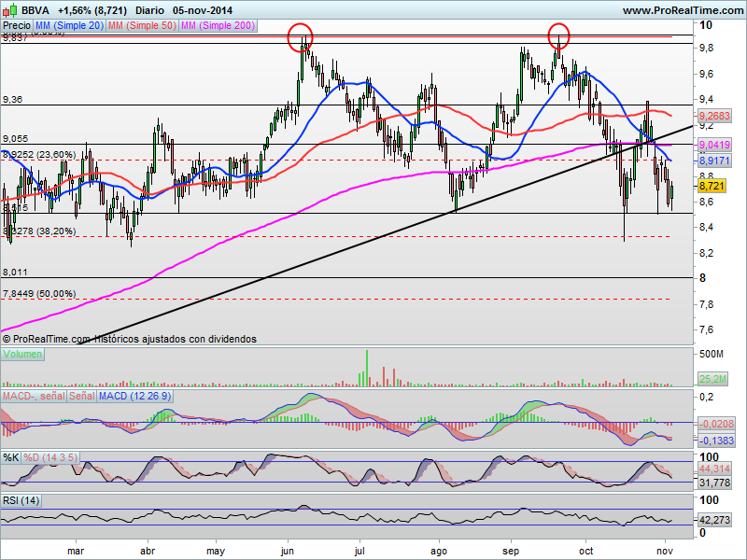Click the red circle at the June high
This screenshot has height=560, width=747.
pyautogui.click(x=301, y=37)
